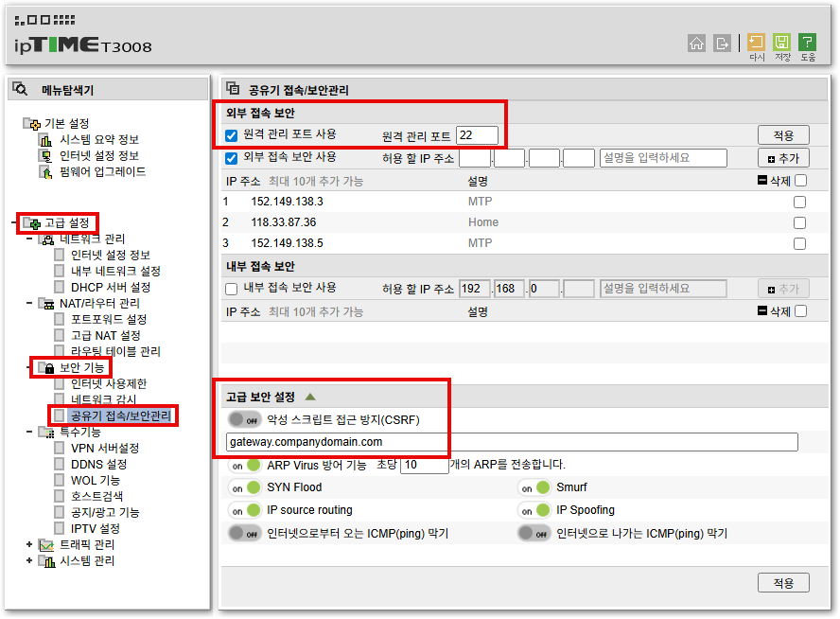
Task: Uncheck 외부 접속 보안 사용 checkbox
Action: point(232,158)
